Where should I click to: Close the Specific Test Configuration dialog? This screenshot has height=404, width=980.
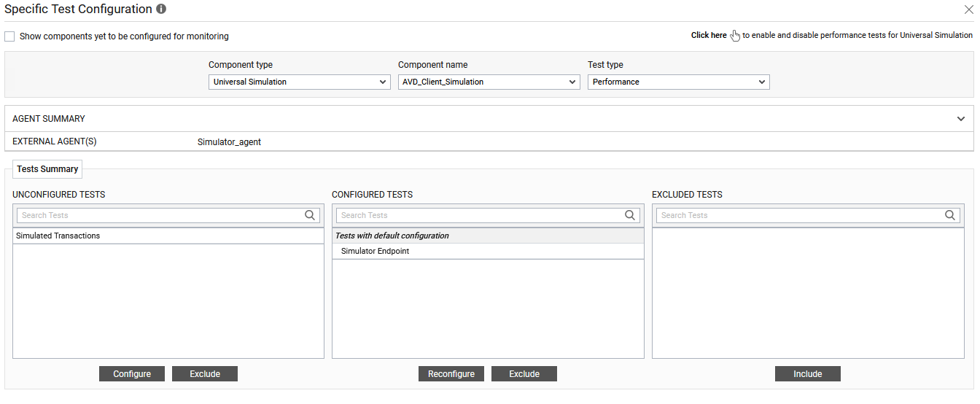(969, 9)
